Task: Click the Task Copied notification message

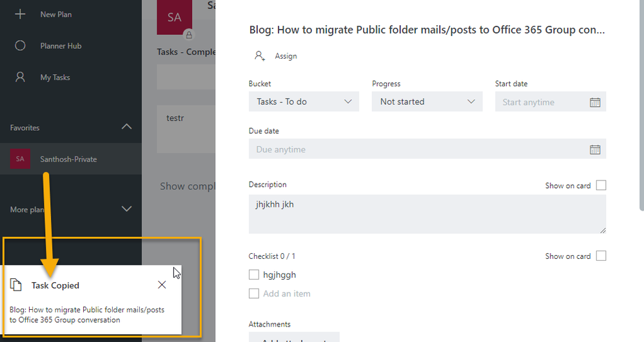Action: 86,315
